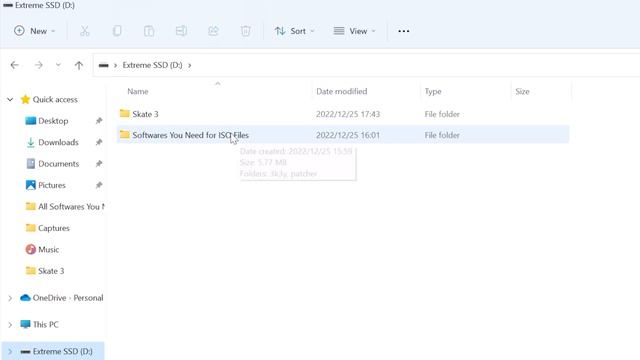Screen dimensions: 640x360
Task: Open All Softwares You folder in sidebar
Action: click(71, 207)
